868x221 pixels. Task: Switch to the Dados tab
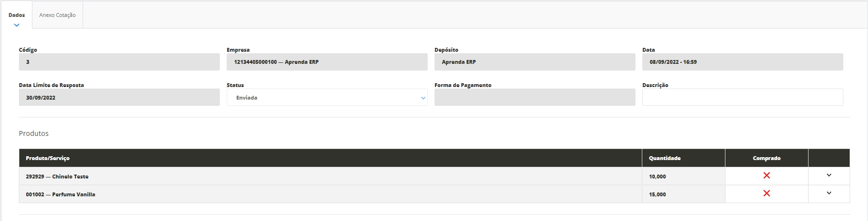pos(17,15)
